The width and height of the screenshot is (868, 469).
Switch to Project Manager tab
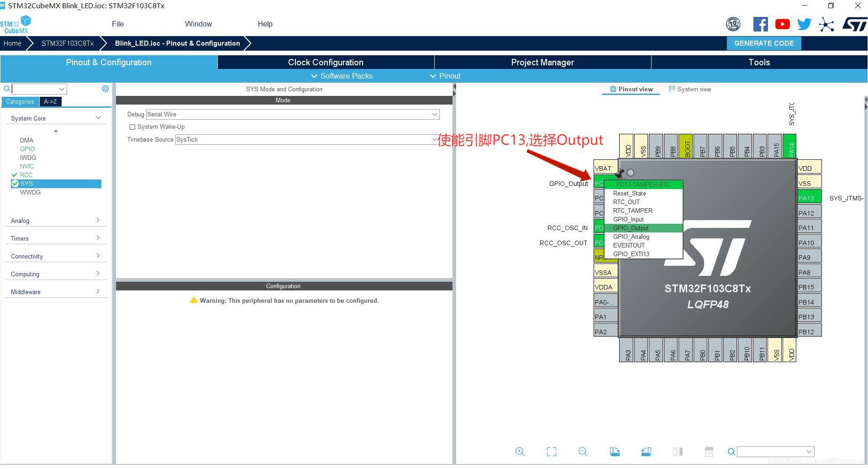pyautogui.click(x=542, y=62)
